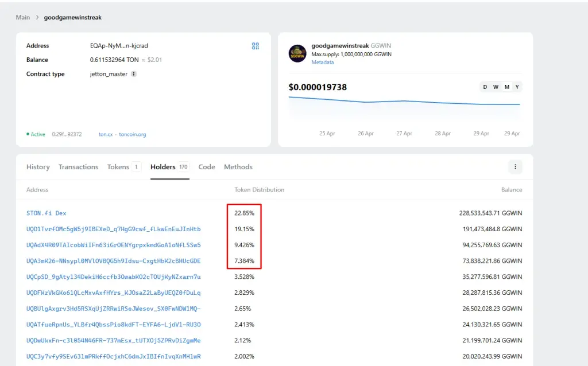Open holder address starting UQC3y7vfy9SEv
The width and height of the screenshot is (588, 366).
point(113,356)
